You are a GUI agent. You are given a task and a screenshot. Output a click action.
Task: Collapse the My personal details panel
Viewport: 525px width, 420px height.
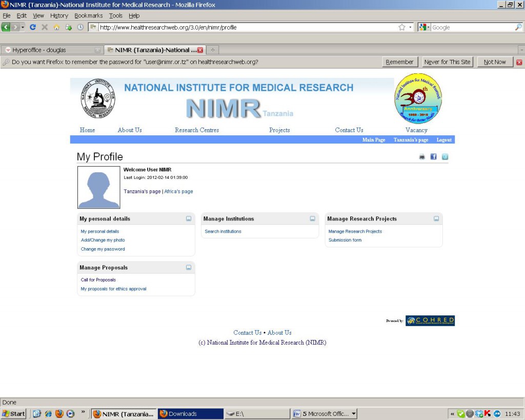click(x=189, y=219)
